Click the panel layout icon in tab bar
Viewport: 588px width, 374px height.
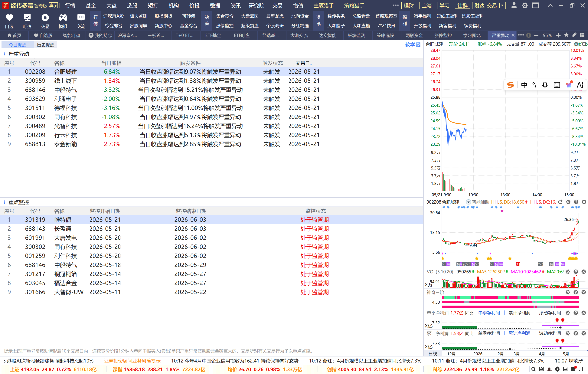(582, 35)
